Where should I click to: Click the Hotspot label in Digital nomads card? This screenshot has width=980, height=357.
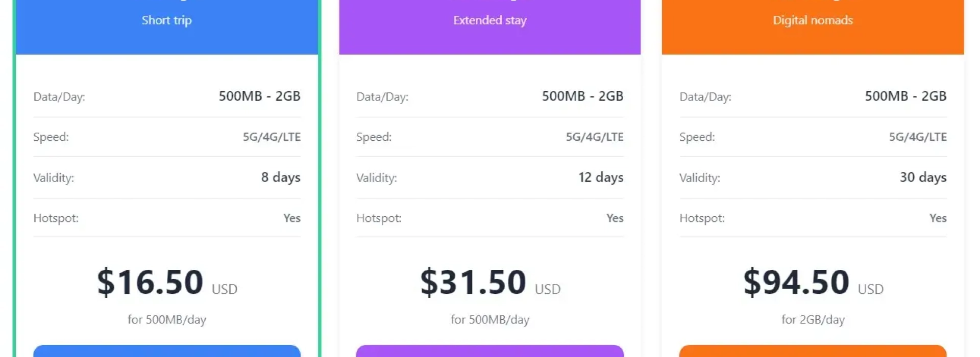[702, 218]
